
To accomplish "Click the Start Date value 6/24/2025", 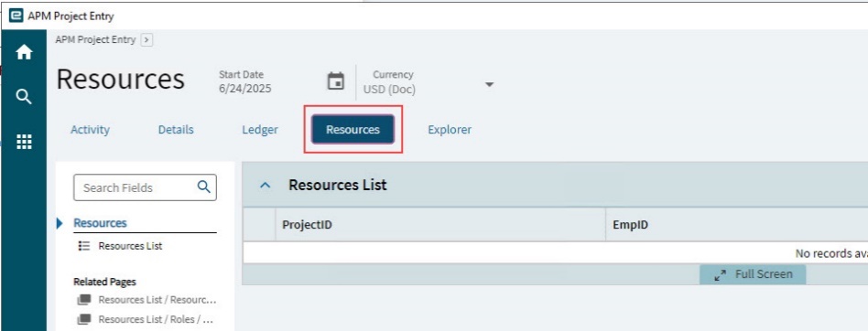I will (x=245, y=89).
